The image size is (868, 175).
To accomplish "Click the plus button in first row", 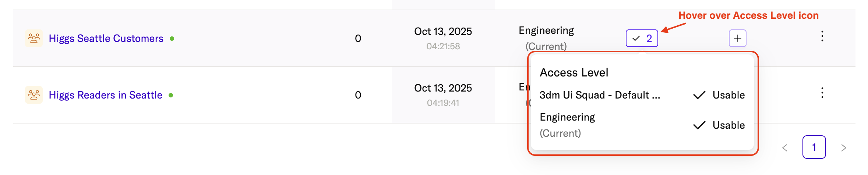I will click(x=737, y=38).
